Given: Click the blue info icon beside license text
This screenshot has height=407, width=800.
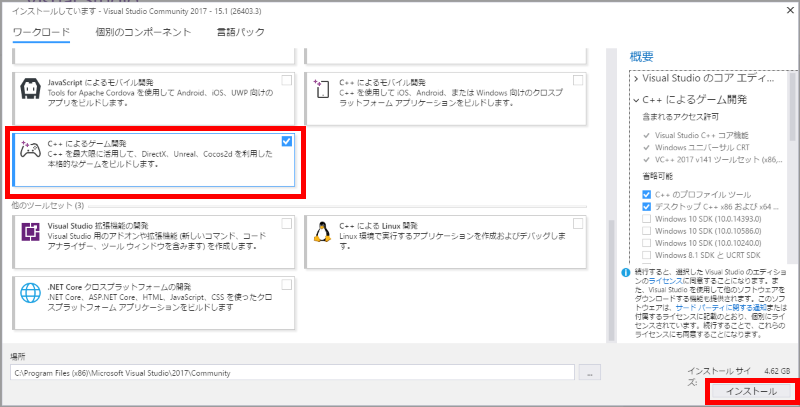Looking at the screenshot, I should click(x=626, y=272).
